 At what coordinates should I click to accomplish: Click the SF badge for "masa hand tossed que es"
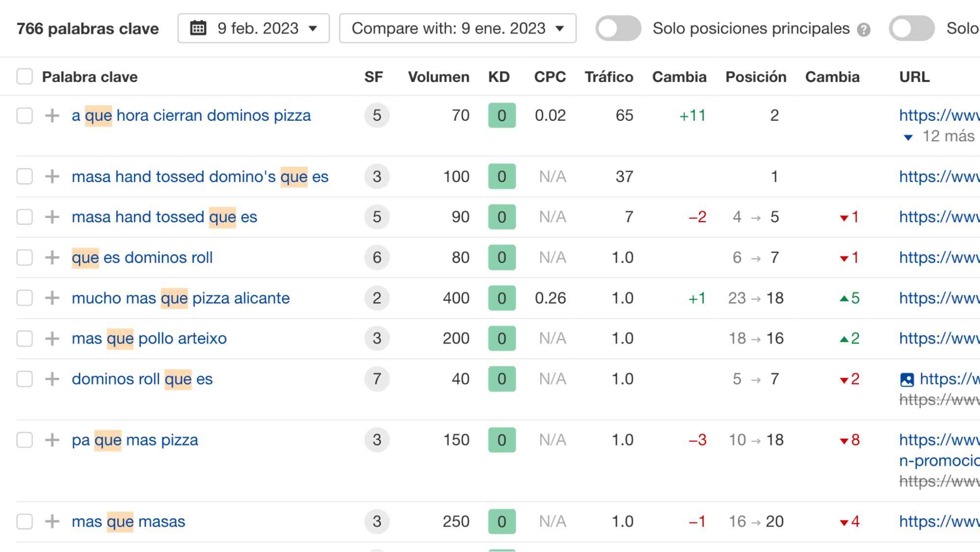click(x=376, y=217)
